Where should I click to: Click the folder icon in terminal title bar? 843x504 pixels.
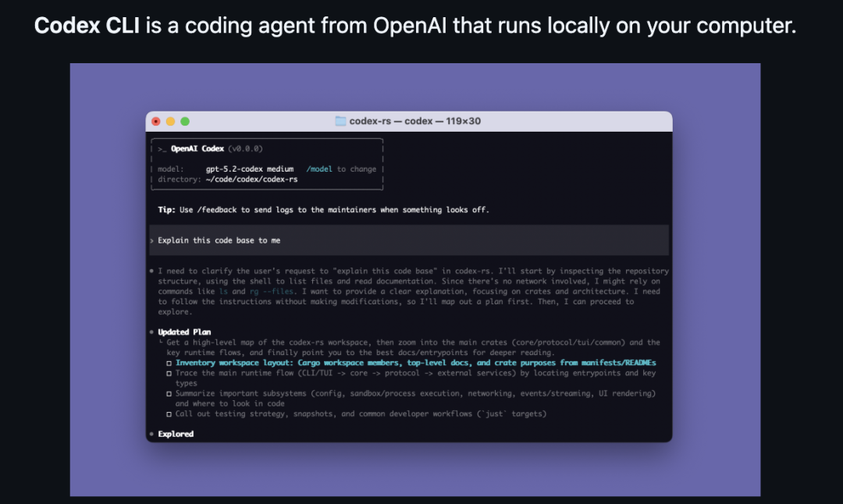click(340, 121)
